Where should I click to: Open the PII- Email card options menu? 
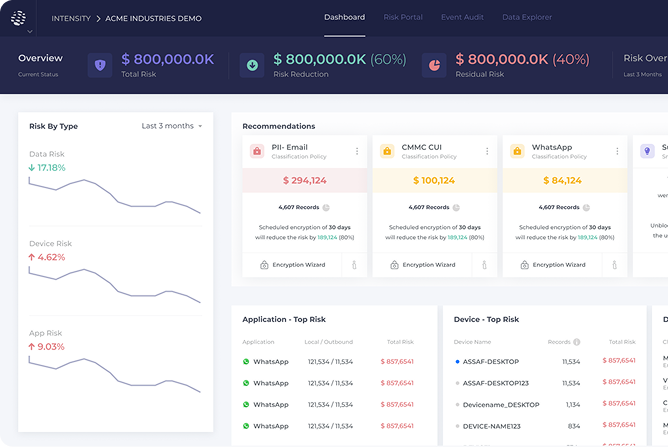357,152
